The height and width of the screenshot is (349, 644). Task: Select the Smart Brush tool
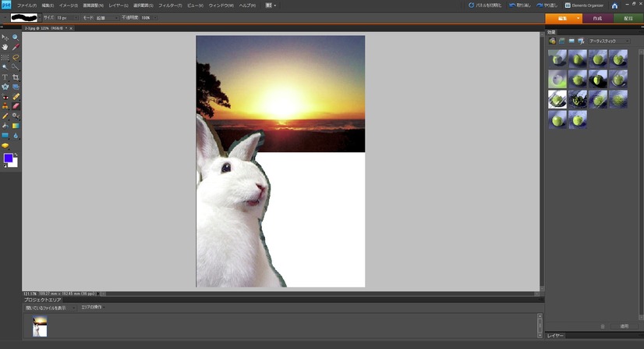coord(16,116)
